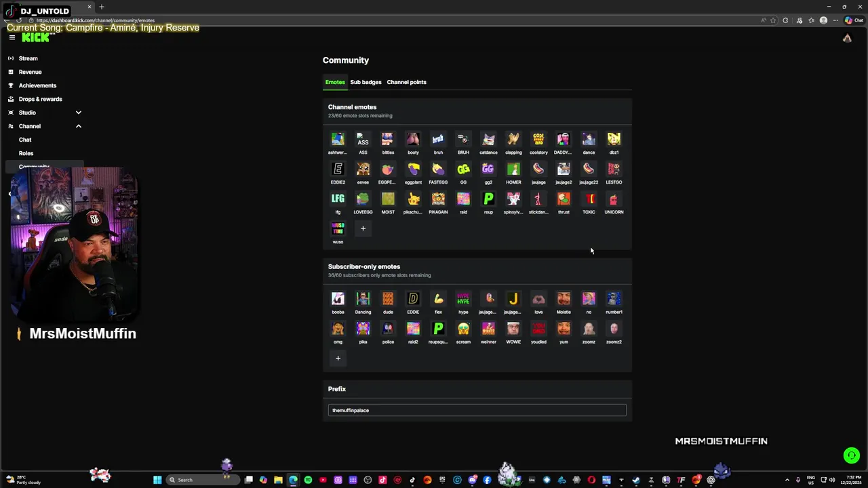Show hidden system tray icons
Image resolution: width=868 pixels, height=488 pixels.
787,480
